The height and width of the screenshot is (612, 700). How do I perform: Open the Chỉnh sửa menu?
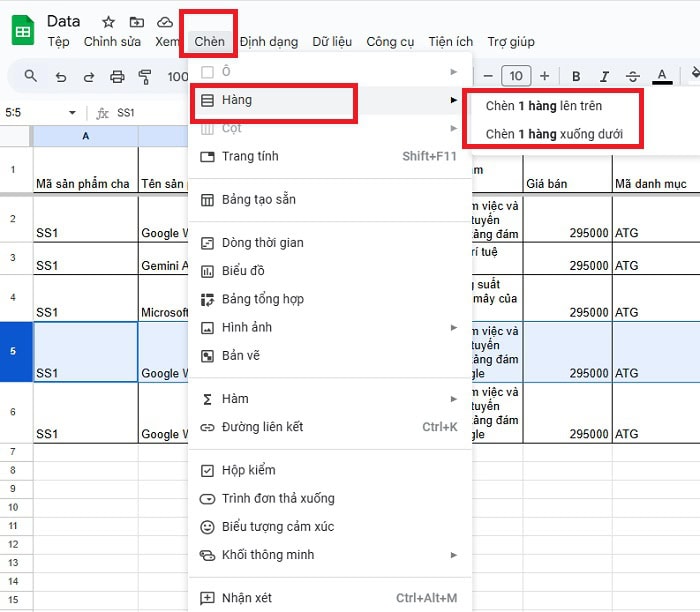tap(112, 42)
